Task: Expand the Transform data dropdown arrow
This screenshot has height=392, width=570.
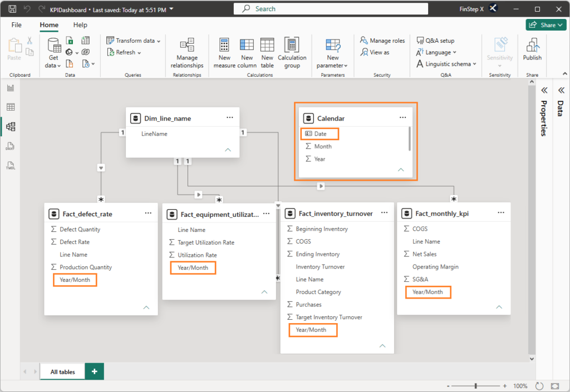Action: [159, 41]
